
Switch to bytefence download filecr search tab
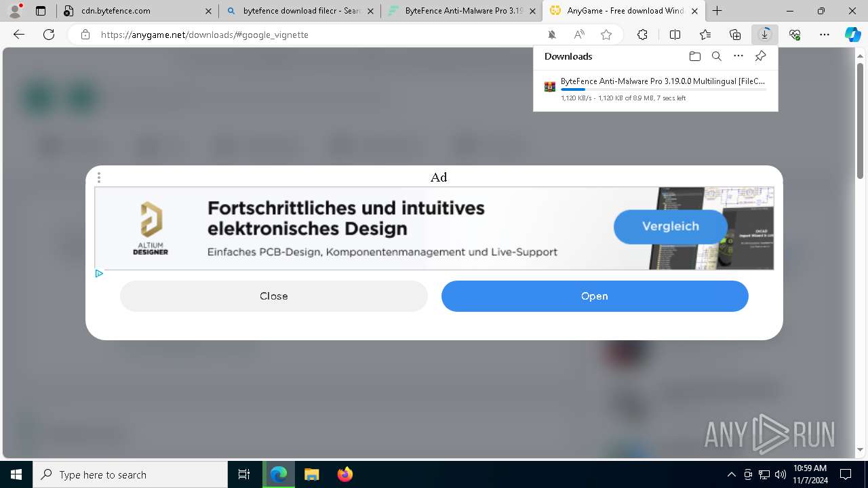[301, 11]
